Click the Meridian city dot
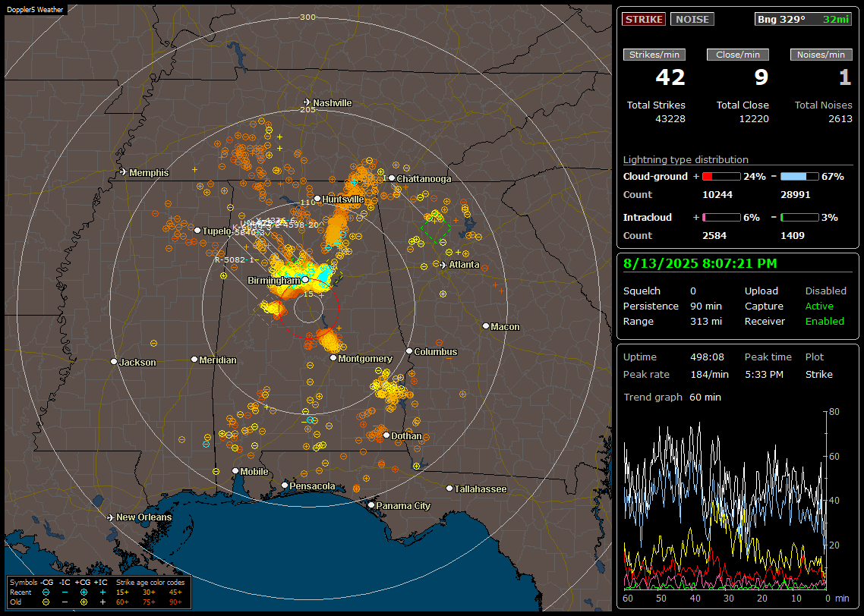 pos(194,360)
